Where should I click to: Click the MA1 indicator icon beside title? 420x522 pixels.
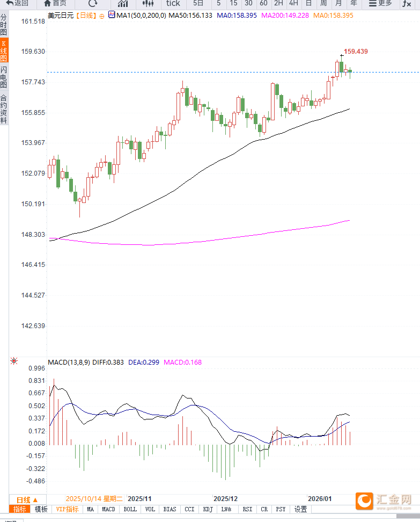[x=112, y=15]
